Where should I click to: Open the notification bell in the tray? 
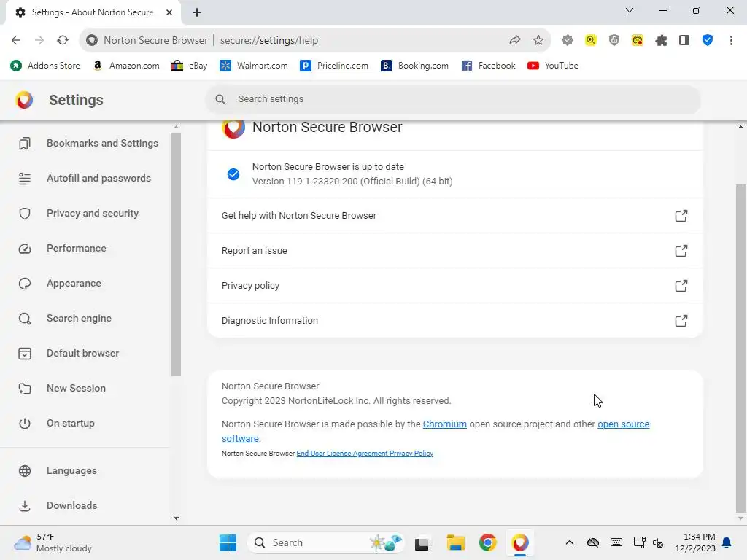tap(727, 542)
